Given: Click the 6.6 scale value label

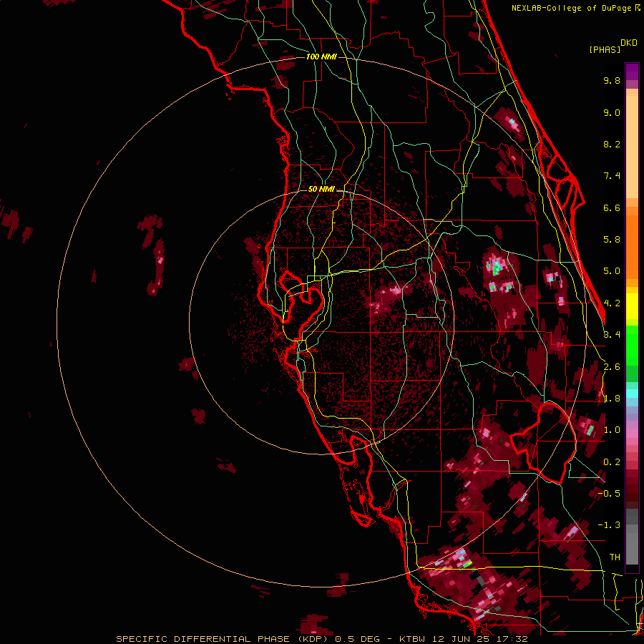Looking at the screenshot, I should pos(612,208).
